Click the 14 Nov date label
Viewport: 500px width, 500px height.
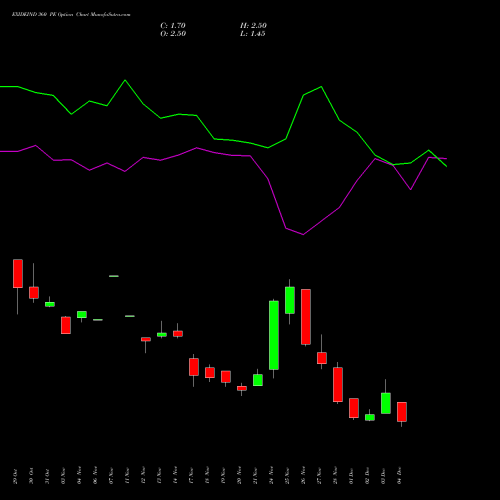pos(175,476)
